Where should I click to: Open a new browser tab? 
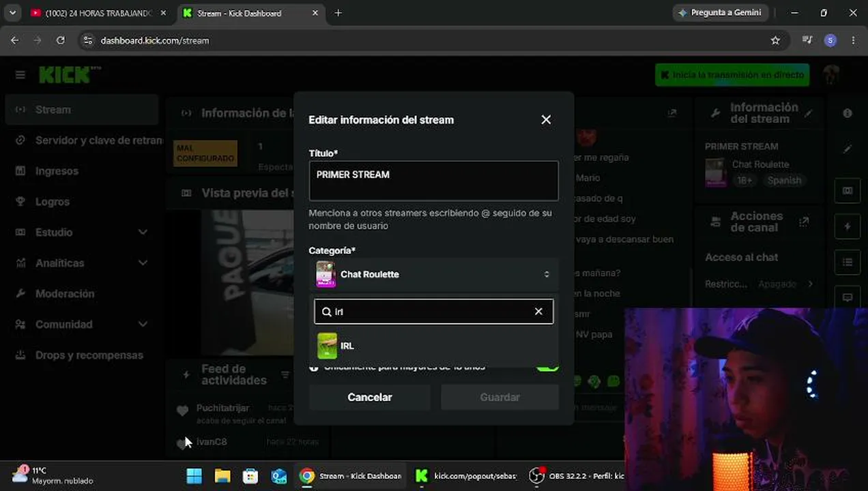pyautogui.click(x=338, y=13)
